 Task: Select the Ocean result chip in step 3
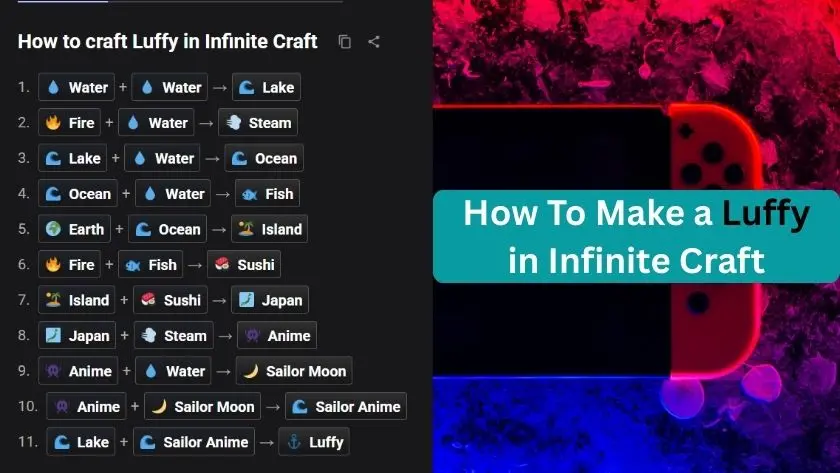pos(264,159)
